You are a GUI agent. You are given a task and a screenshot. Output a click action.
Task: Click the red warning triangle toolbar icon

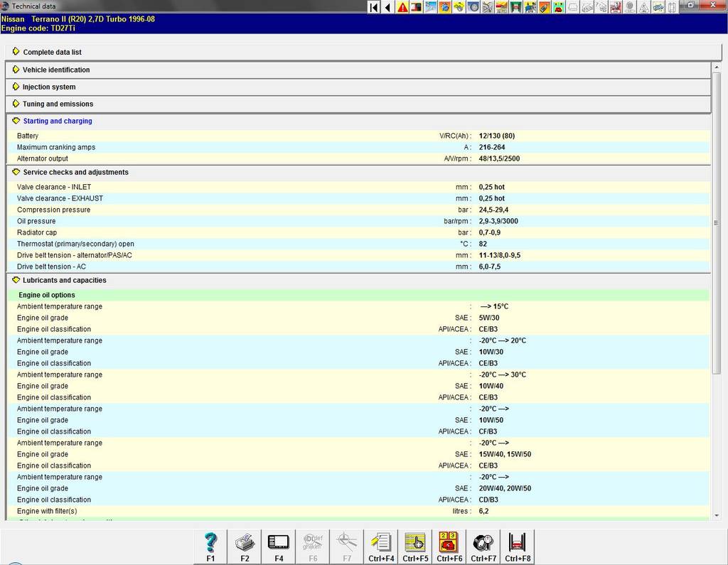click(402, 7)
